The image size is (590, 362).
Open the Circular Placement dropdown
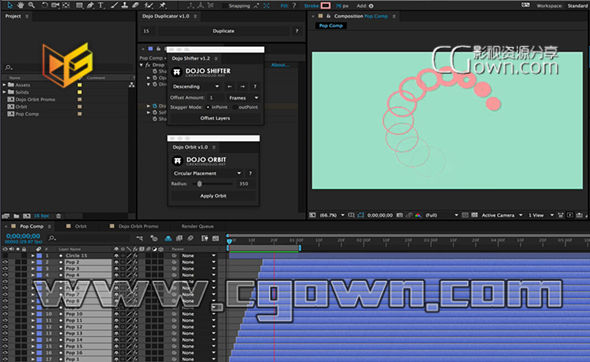(x=207, y=173)
